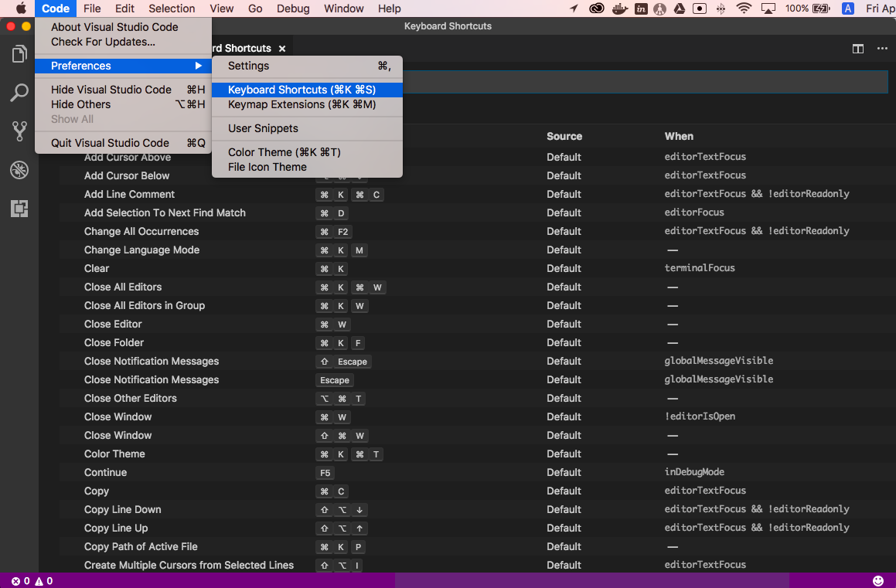Select About Visual Studio Code
The image size is (896, 588).
[x=123, y=27]
